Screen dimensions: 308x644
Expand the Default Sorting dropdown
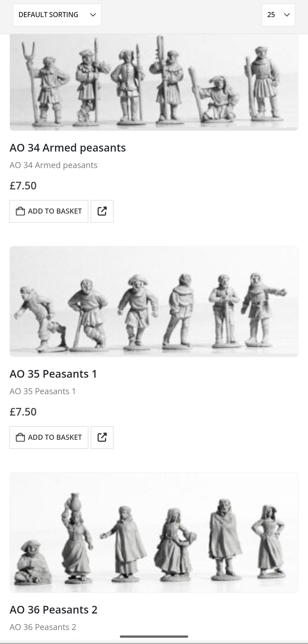click(57, 15)
